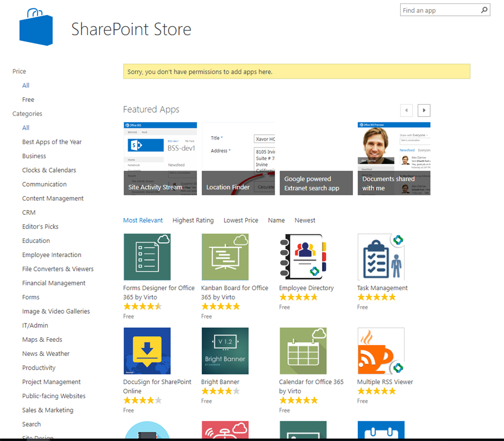
Task: Open the IT/Admin category
Action: point(35,325)
